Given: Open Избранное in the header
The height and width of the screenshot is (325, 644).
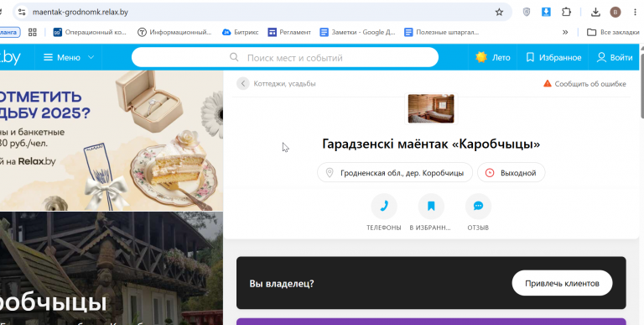Looking at the screenshot, I should point(553,58).
